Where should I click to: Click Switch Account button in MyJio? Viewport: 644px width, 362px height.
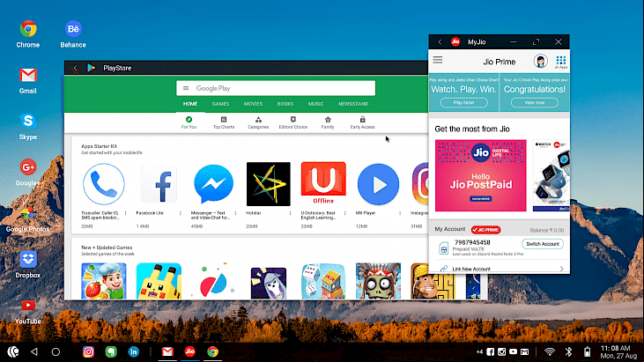click(543, 244)
